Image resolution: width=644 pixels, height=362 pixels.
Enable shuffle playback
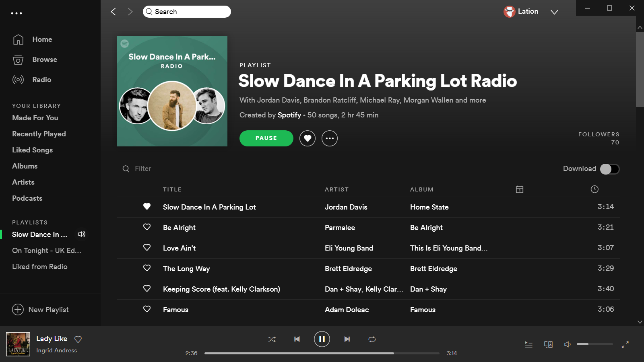272,339
